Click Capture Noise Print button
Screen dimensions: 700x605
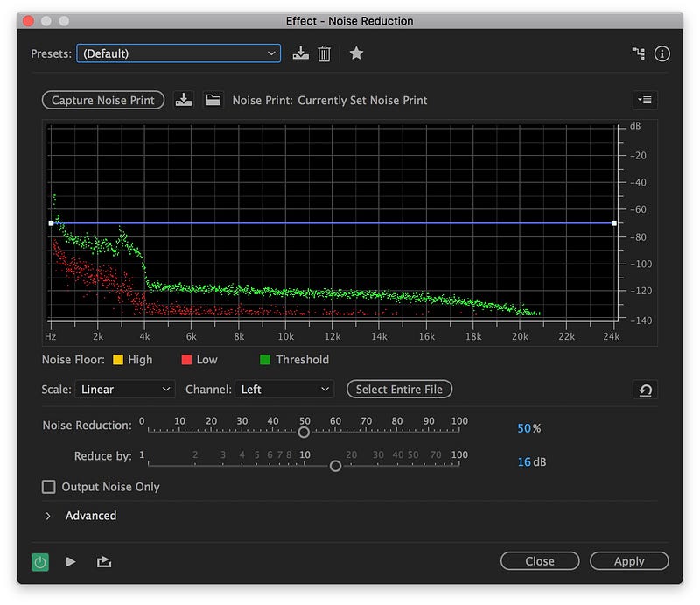[103, 100]
